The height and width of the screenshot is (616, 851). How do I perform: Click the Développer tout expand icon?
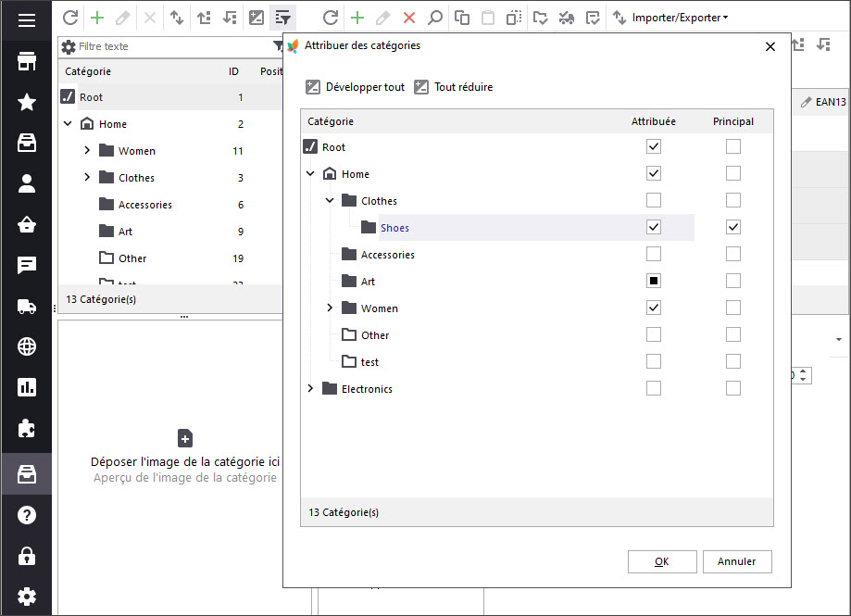pos(313,87)
